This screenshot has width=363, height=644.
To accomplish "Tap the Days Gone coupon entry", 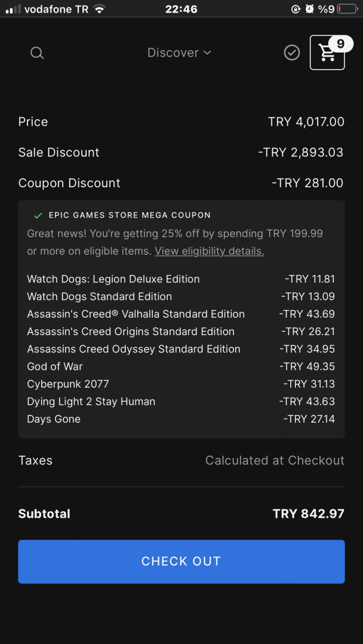I will (x=54, y=419).
